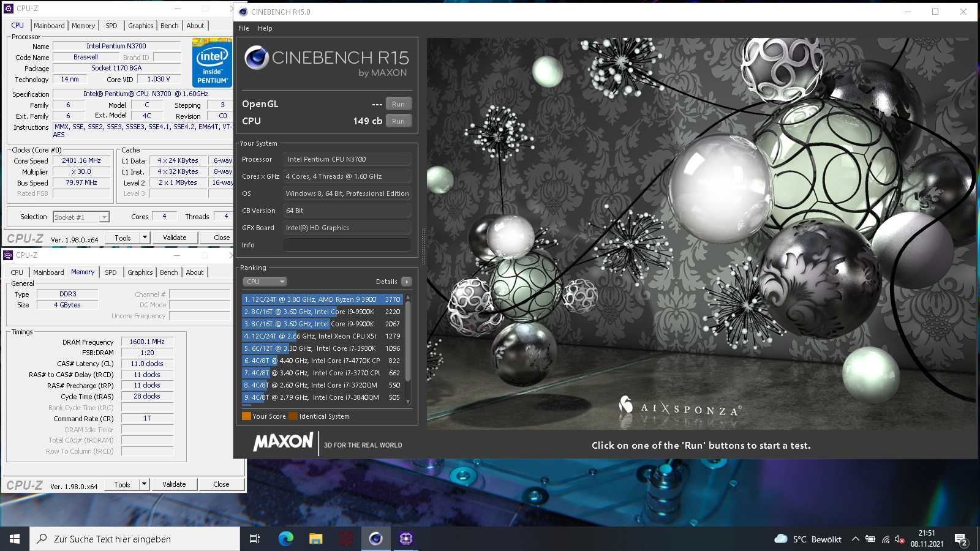Viewport: 980px width, 551px height.
Task: Open the Windows Start menu
Action: (x=15, y=539)
